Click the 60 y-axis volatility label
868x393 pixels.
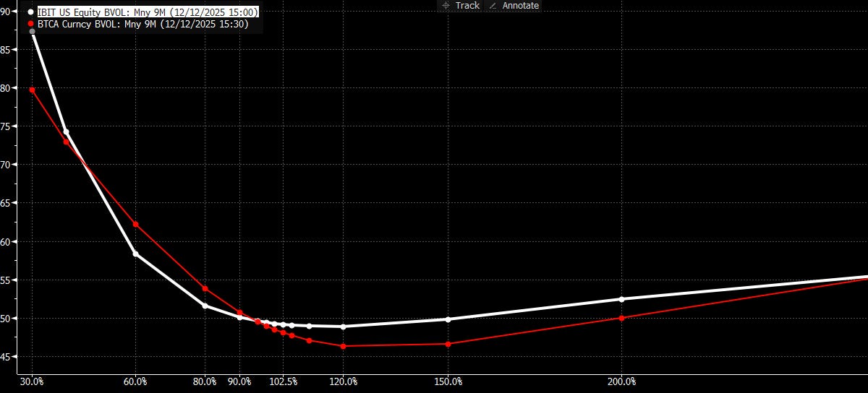point(4,241)
